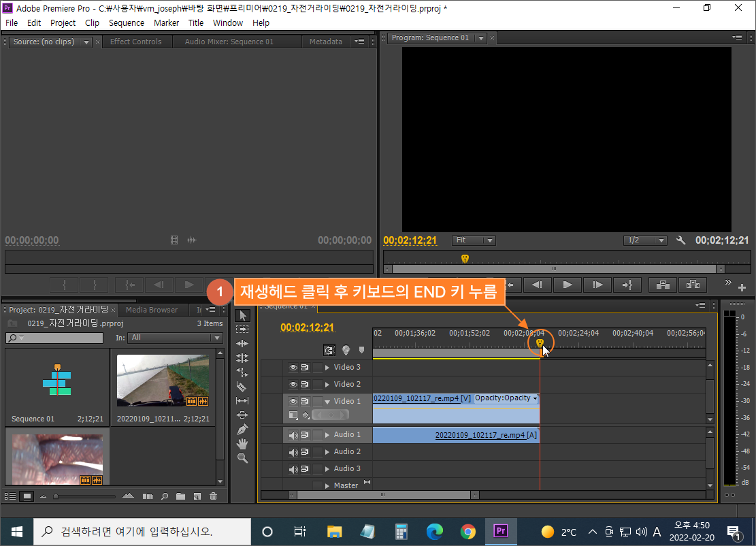The height and width of the screenshot is (546, 756).
Task: Open the Source (no clips) dropdown
Action: [86, 42]
